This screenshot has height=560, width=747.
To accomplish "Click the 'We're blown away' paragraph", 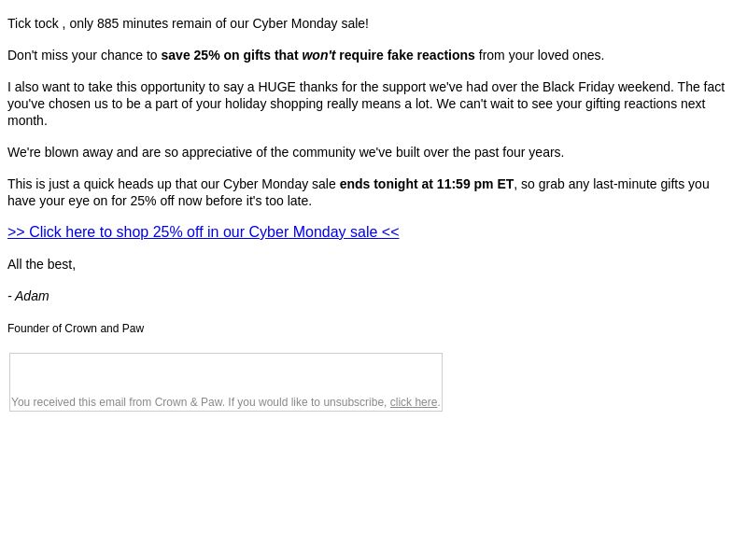I will pyautogui.click(x=286, y=152).
